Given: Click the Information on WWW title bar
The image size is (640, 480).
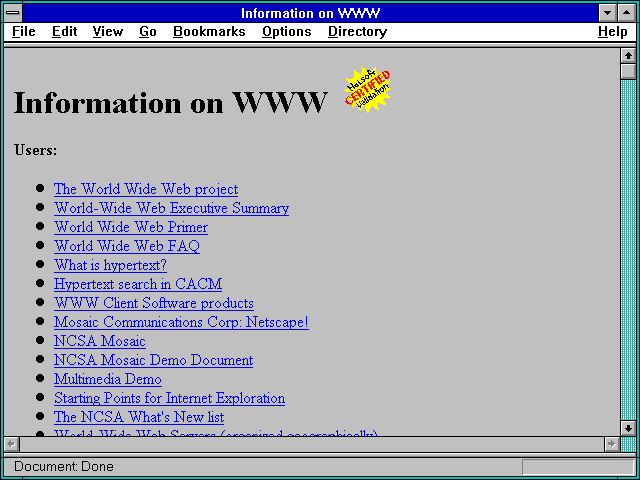Looking at the screenshot, I should pyautogui.click(x=311, y=13).
